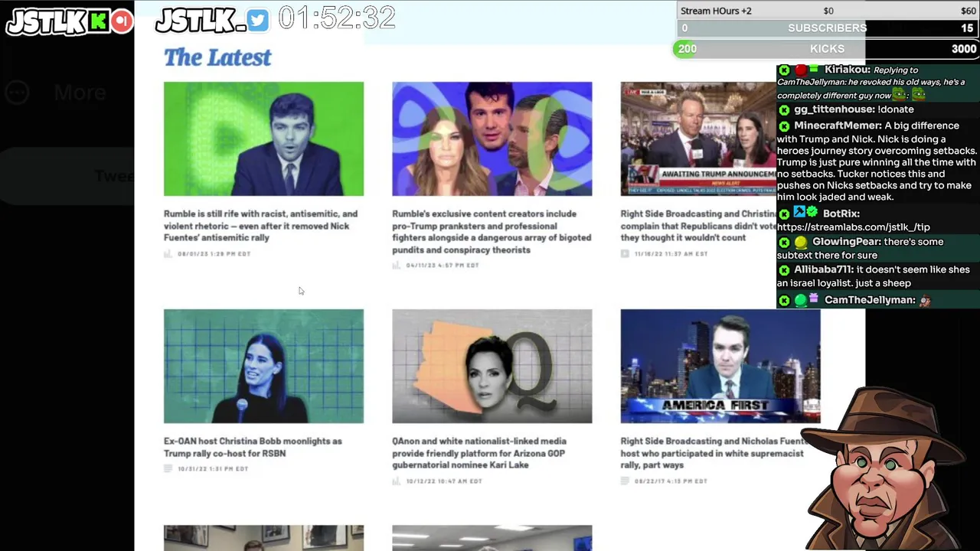Click green-background Nick Fuentes thumbnail
Image resolution: width=980 pixels, height=551 pixels.
[263, 139]
